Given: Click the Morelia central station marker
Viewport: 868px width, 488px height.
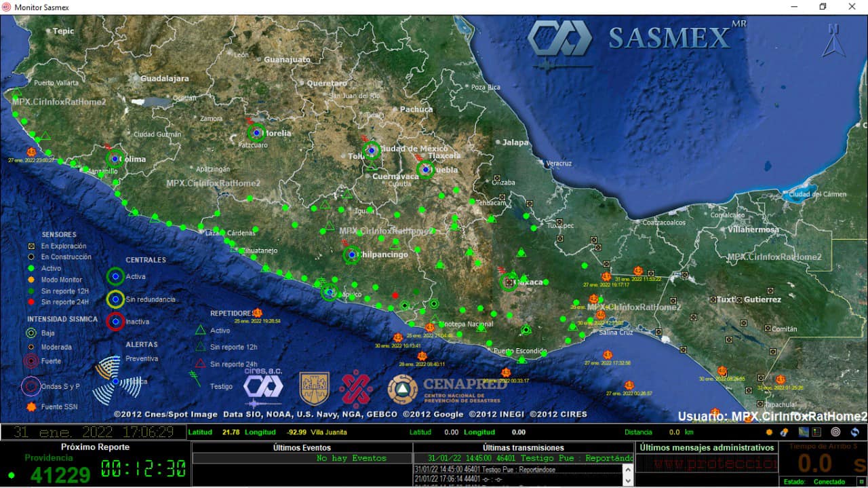Looking at the screenshot, I should click(x=256, y=133).
